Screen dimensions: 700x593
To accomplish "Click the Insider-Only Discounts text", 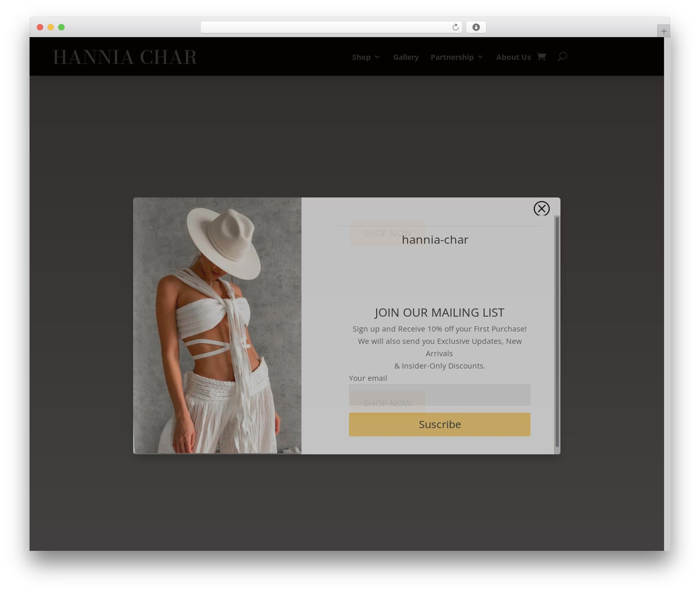I will click(x=440, y=366).
